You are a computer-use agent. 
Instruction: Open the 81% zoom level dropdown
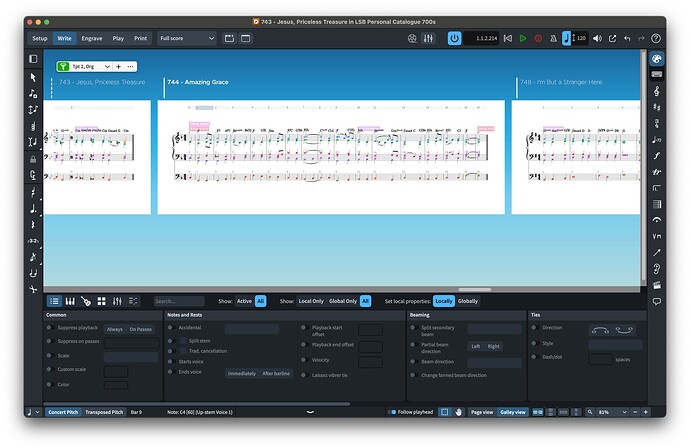tap(612, 412)
